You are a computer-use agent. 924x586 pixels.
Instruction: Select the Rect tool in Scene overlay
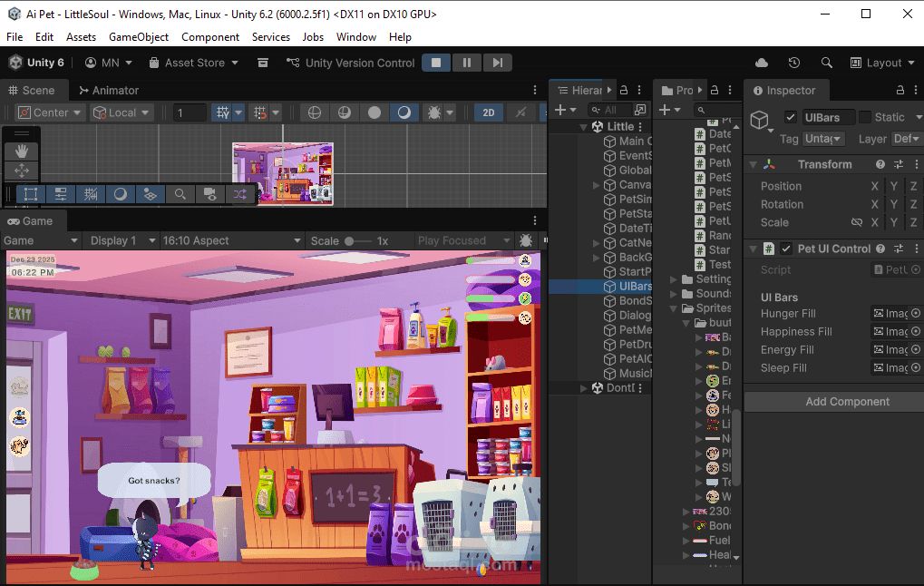click(31, 194)
